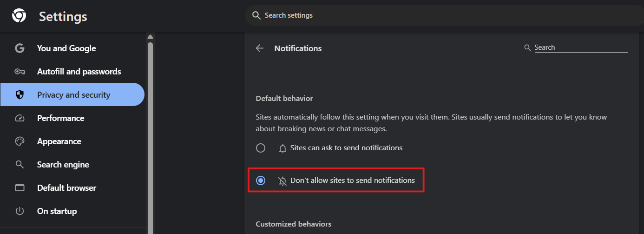Open the Search engine settings page
This screenshot has height=234, width=644.
[63, 165]
